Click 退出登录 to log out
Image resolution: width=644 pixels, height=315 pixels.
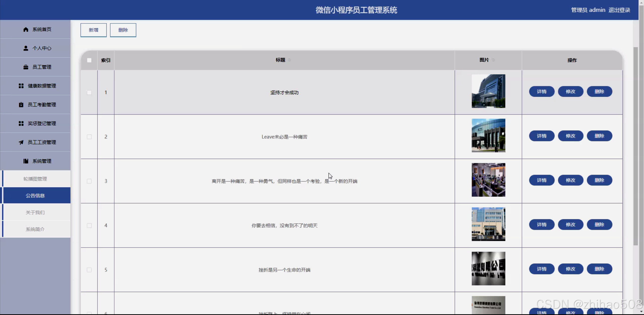[619, 10]
